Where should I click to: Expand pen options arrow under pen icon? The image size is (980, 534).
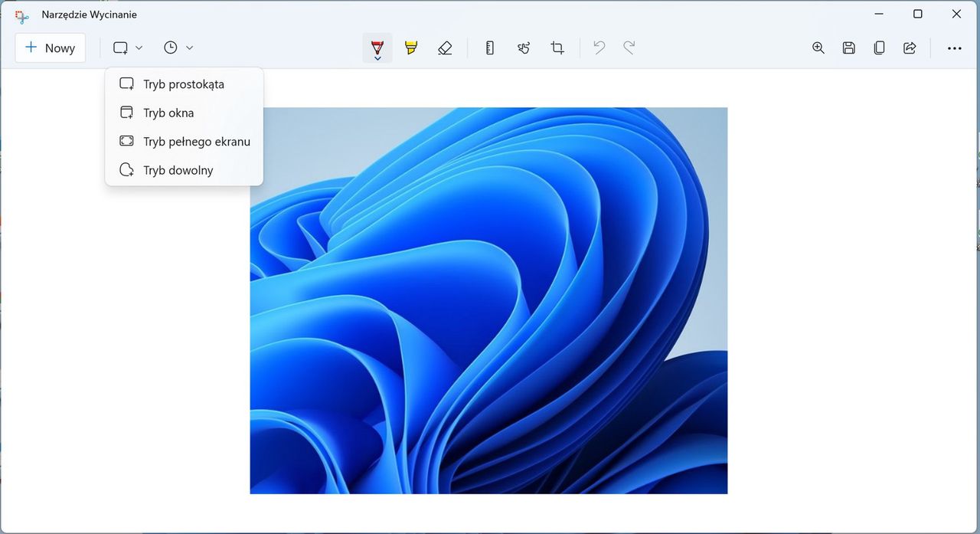377,59
